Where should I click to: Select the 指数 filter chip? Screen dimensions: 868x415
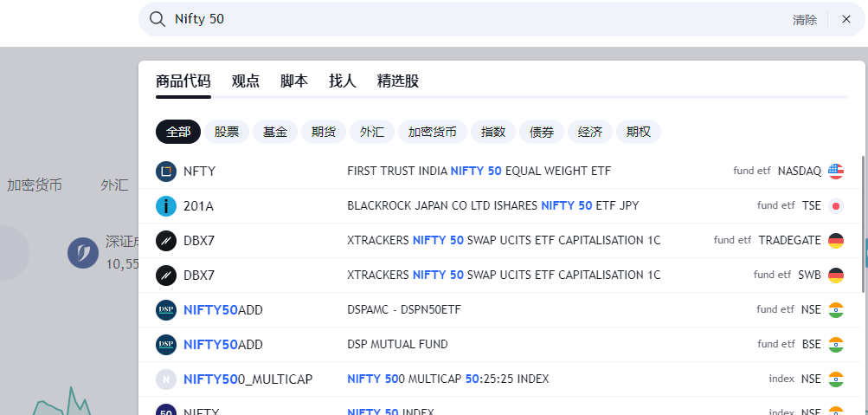pos(493,132)
